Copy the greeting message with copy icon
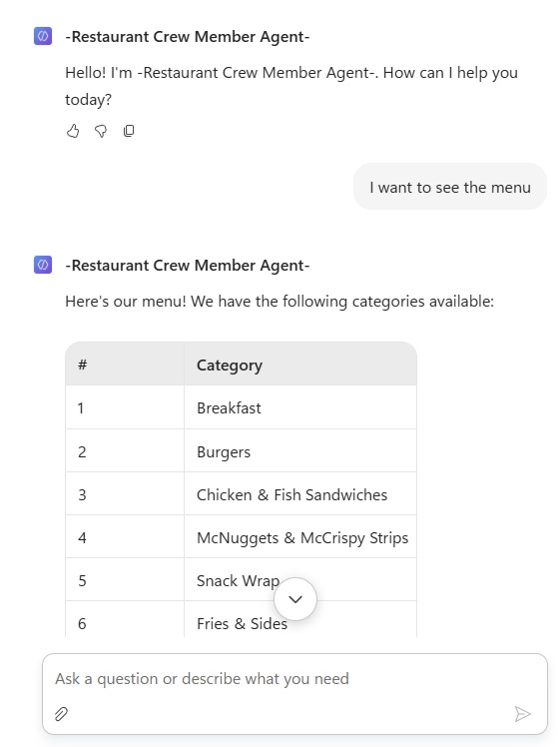Image resolution: width=560 pixels, height=747 pixels. coord(129,131)
